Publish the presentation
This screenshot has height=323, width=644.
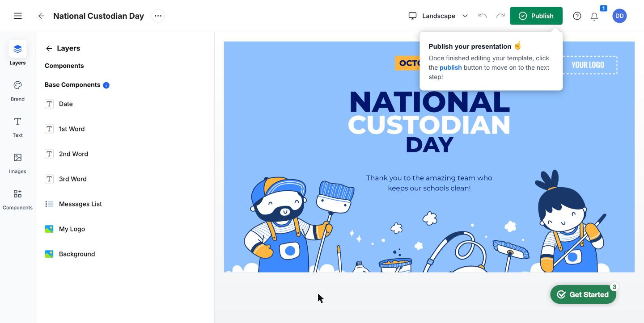pos(536,16)
